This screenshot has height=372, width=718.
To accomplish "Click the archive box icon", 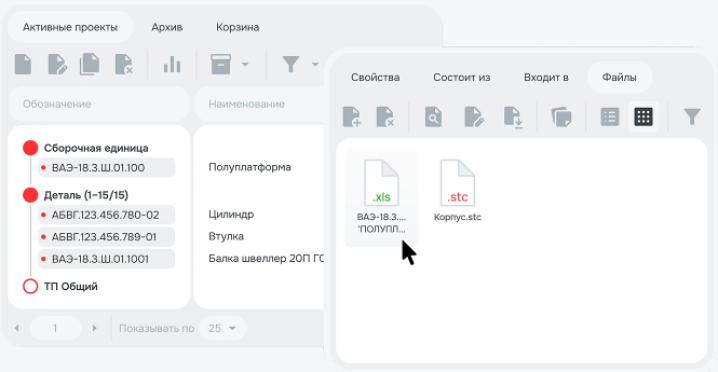I will 221,64.
